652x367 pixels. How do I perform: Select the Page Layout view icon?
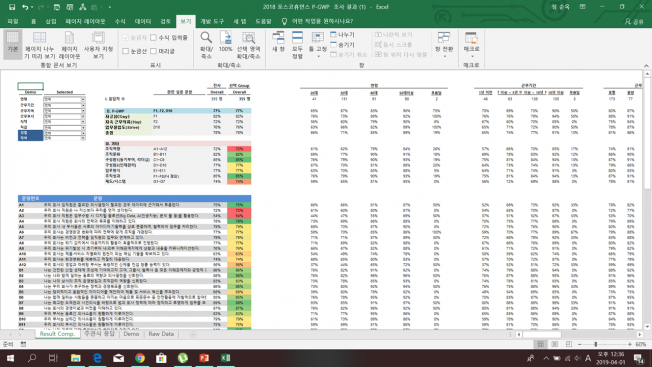pyautogui.click(x=69, y=45)
